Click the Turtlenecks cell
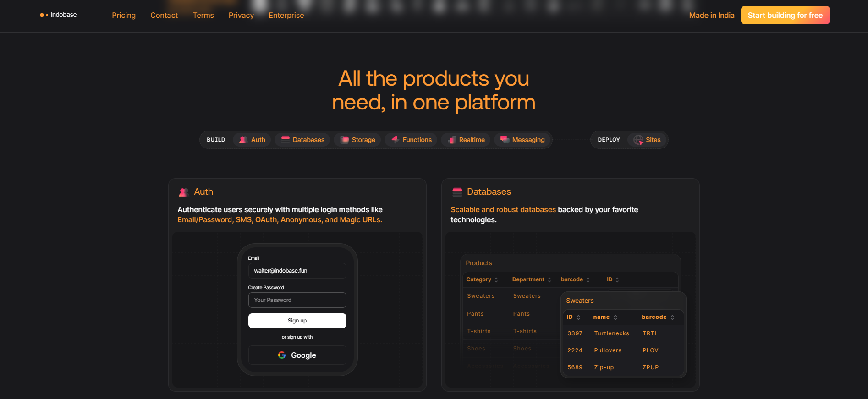 612,333
